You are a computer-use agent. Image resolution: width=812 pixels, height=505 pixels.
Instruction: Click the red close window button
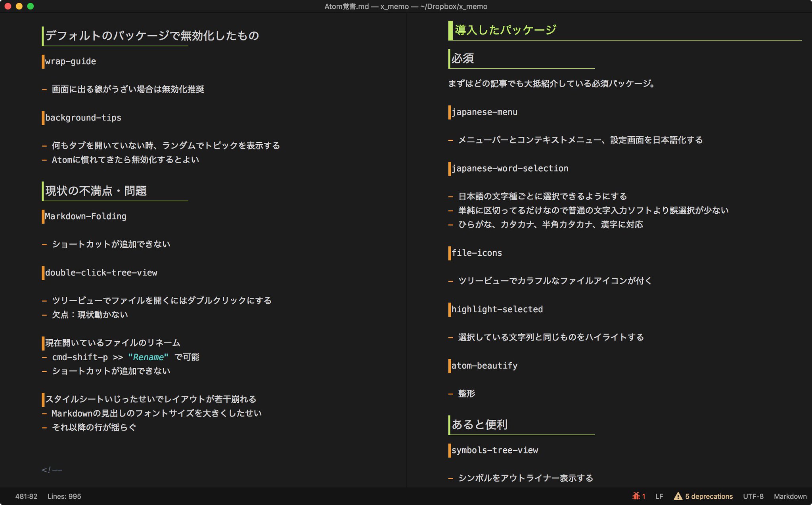click(8, 6)
